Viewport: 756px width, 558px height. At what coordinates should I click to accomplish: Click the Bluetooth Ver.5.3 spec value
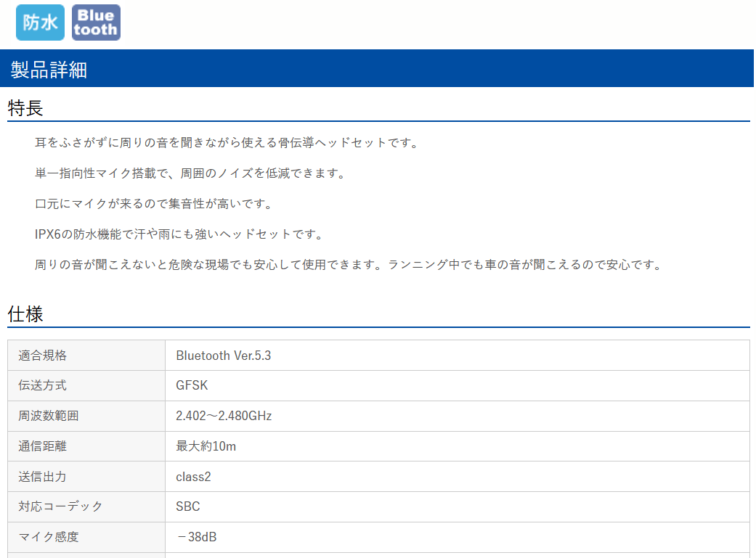tap(223, 355)
